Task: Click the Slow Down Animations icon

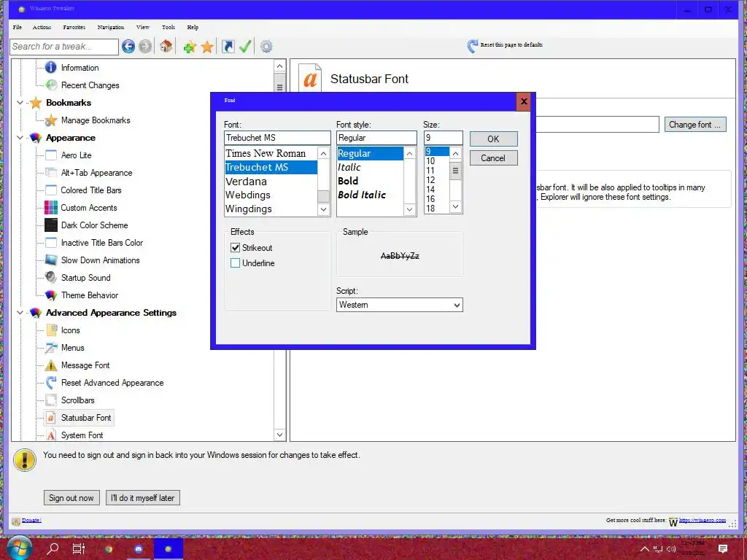Action: pos(51,260)
